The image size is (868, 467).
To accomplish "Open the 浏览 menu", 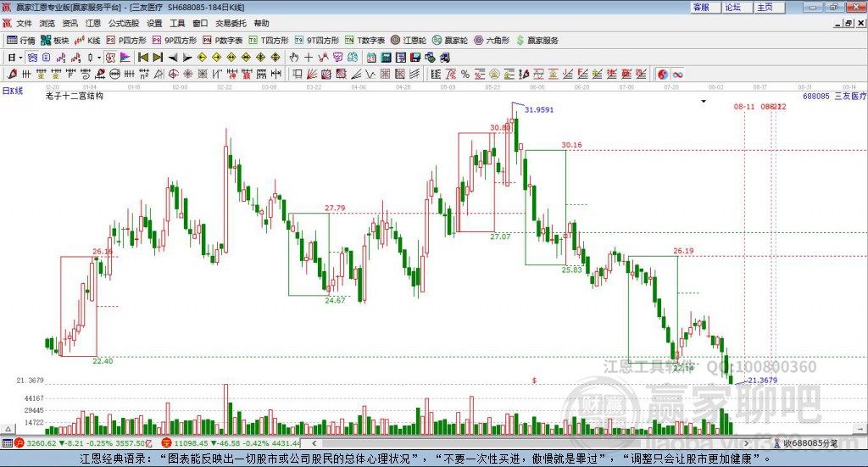I will click(47, 23).
